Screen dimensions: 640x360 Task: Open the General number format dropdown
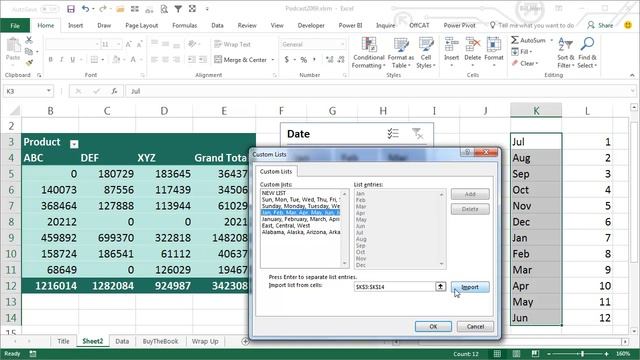(342, 44)
